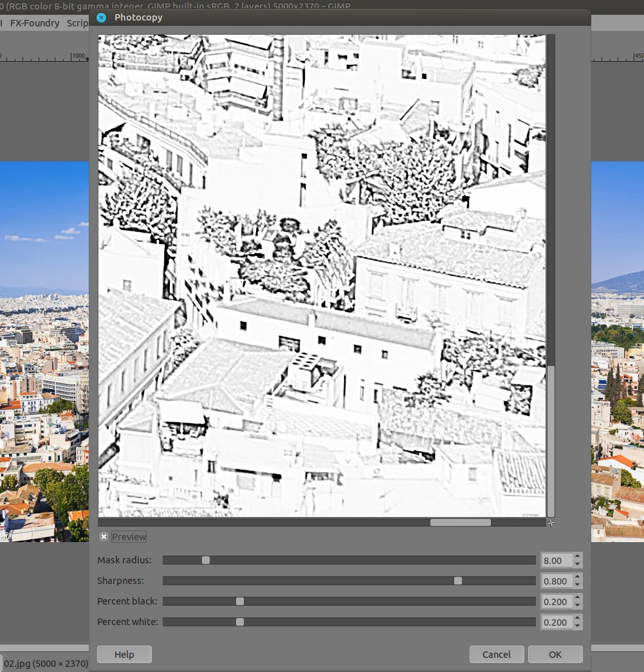Lower Percent white with down arrow
The height and width of the screenshot is (672, 644).
pos(577,626)
